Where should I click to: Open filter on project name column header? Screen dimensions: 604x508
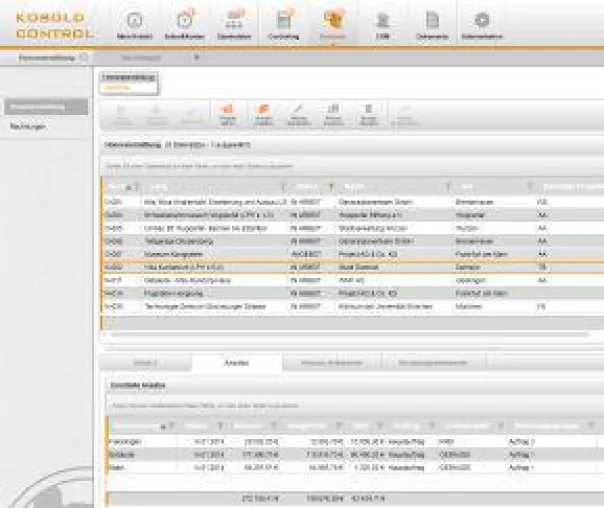pos(284,187)
